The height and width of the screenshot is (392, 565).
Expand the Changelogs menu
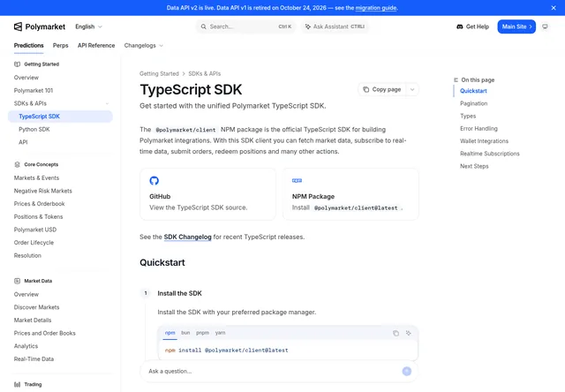click(x=143, y=45)
